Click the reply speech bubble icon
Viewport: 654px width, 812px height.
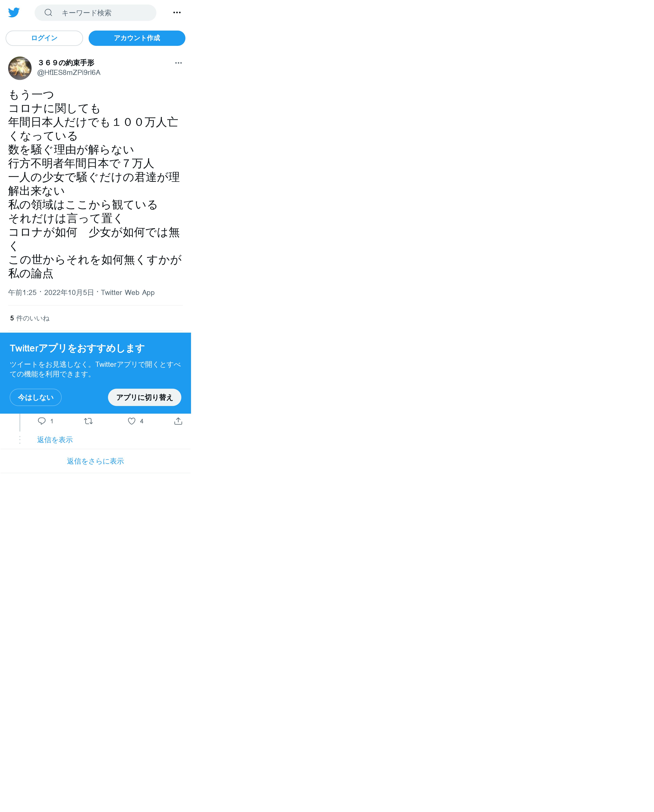click(42, 421)
